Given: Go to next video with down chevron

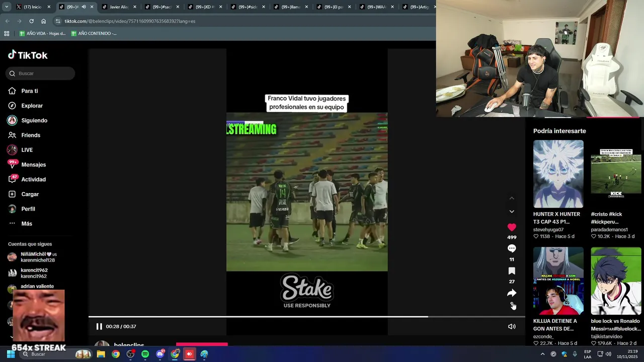Looking at the screenshot, I should 512,212.
